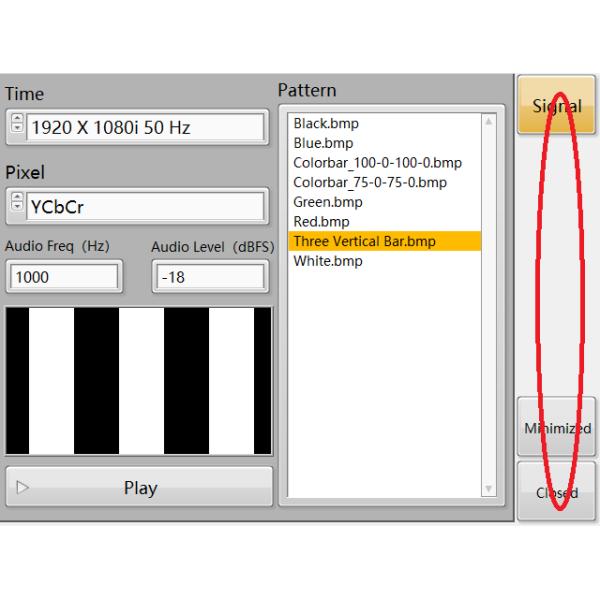
Task: Select Three Vertical Bar.bmp pattern
Action: pyautogui.click(x=364, y=241)
